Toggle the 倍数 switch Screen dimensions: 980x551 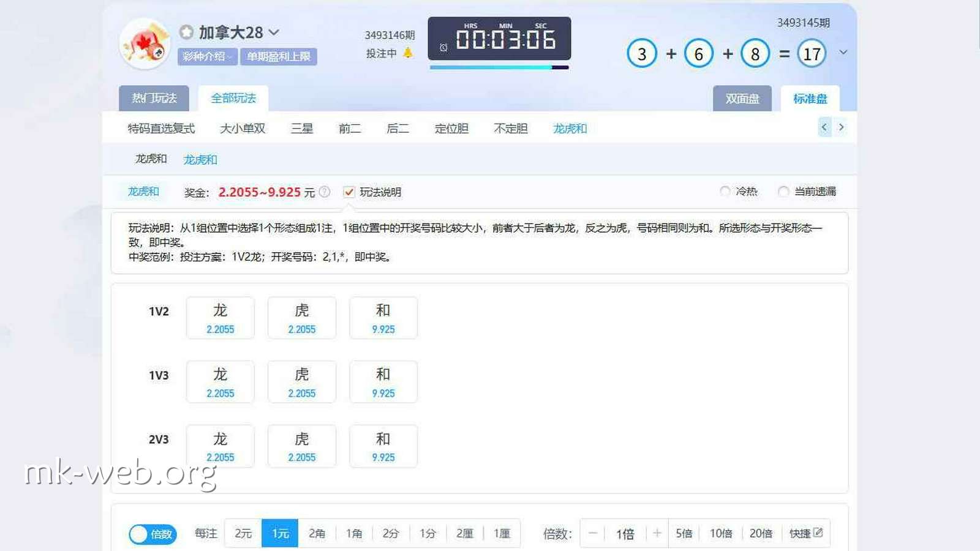click(153, 534)
